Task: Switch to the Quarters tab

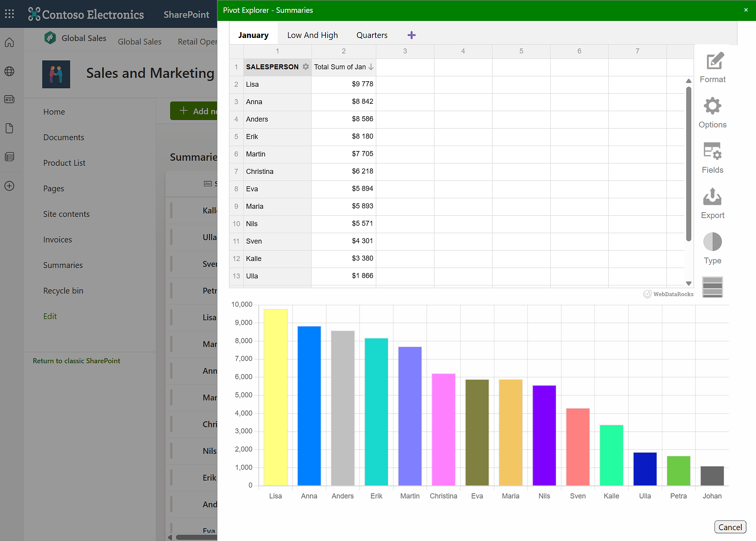Action: [372, 35]
